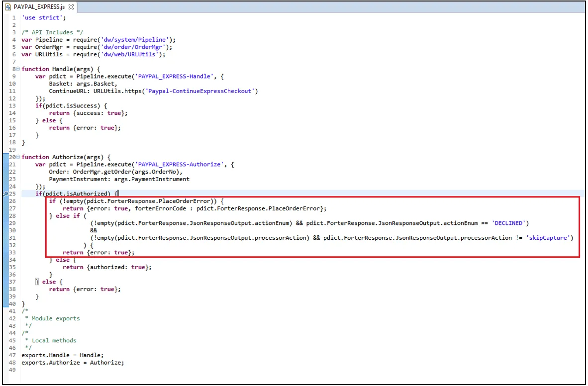
Task: Click the gutter marker icon at line 25
Action: pos(5,194)
